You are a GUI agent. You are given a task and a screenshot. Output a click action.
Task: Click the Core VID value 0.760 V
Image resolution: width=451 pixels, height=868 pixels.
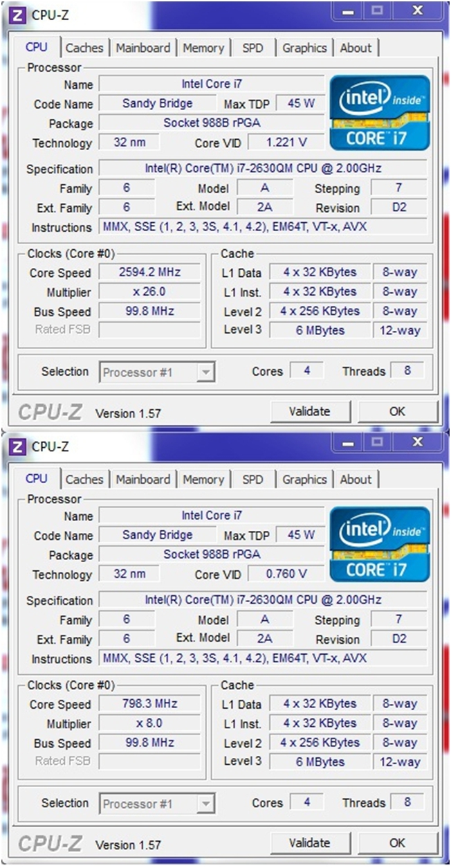point(286,574)
